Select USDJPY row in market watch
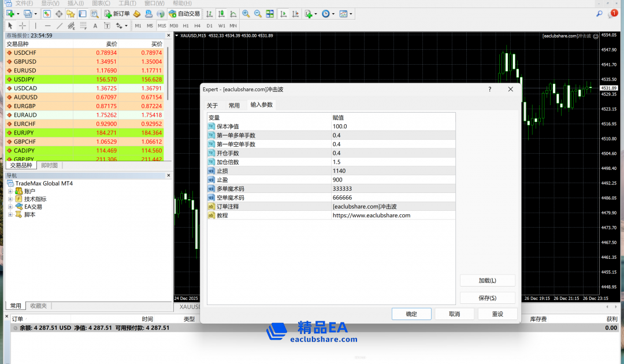 coord(25,79)
